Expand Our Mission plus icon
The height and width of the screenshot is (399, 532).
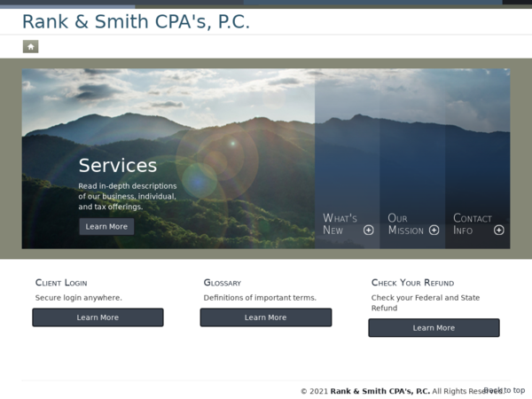click(x=434, y=230)
